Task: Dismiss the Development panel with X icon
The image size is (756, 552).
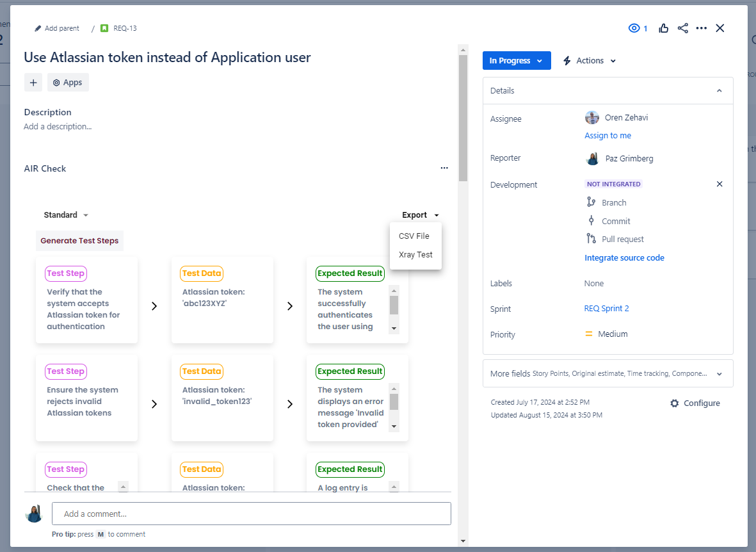Action: [719, 184]
